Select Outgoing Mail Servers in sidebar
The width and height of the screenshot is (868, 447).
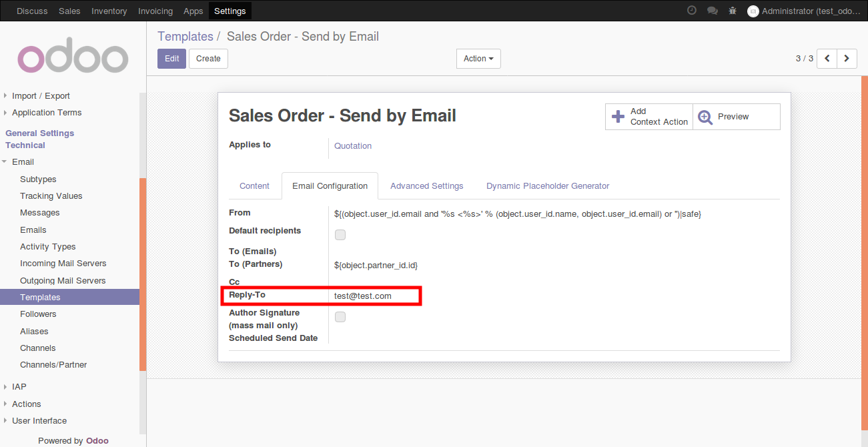(x=63, y=281)
